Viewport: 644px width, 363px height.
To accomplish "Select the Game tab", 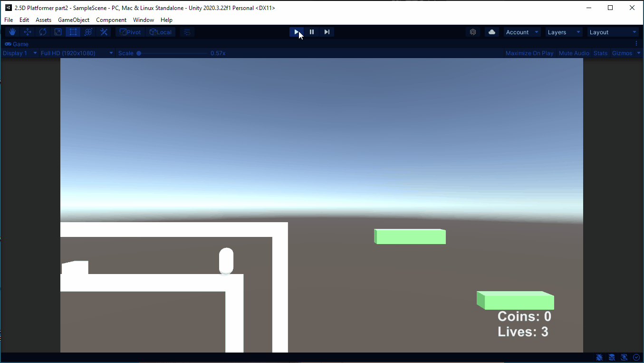I will point(17,44).
